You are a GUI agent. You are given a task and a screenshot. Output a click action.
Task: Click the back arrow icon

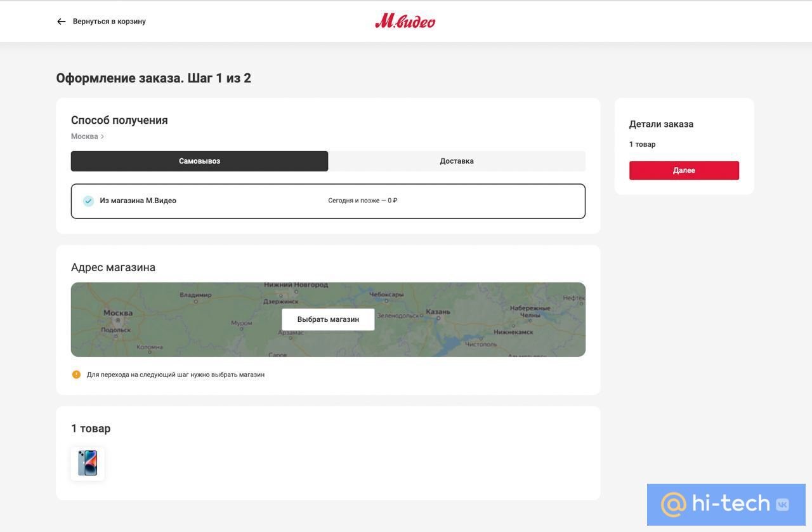62,22
